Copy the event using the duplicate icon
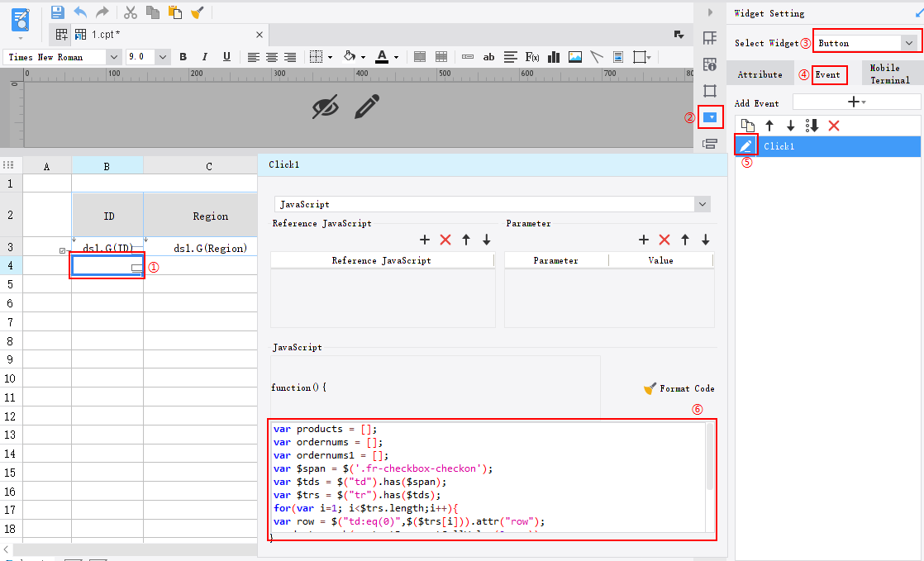Screen dimensions: 924x561 point(747,125)
